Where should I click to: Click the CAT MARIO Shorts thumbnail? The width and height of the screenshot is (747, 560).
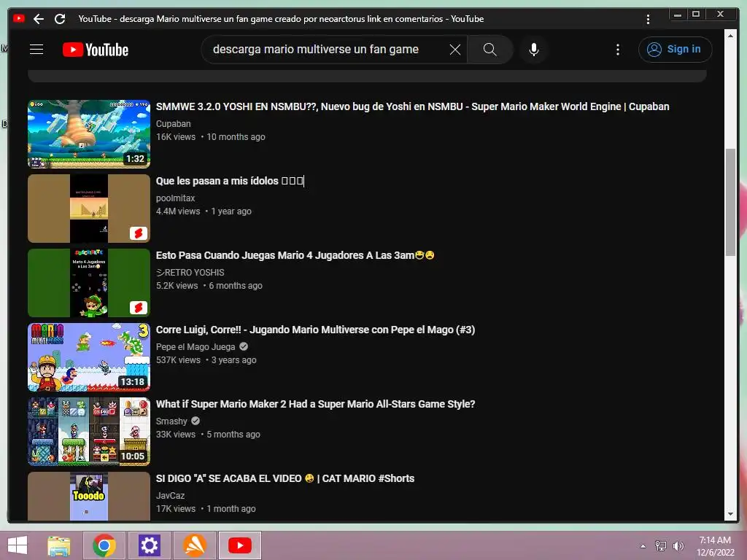(x=89, y=496)
